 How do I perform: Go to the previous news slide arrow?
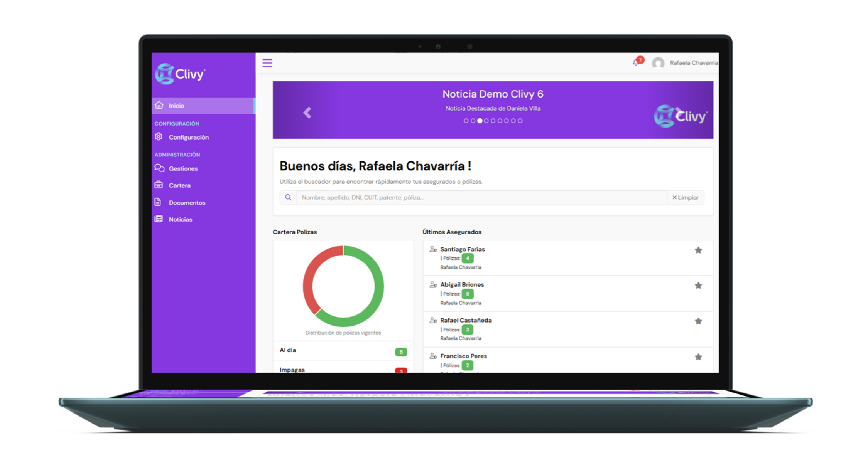307,113
